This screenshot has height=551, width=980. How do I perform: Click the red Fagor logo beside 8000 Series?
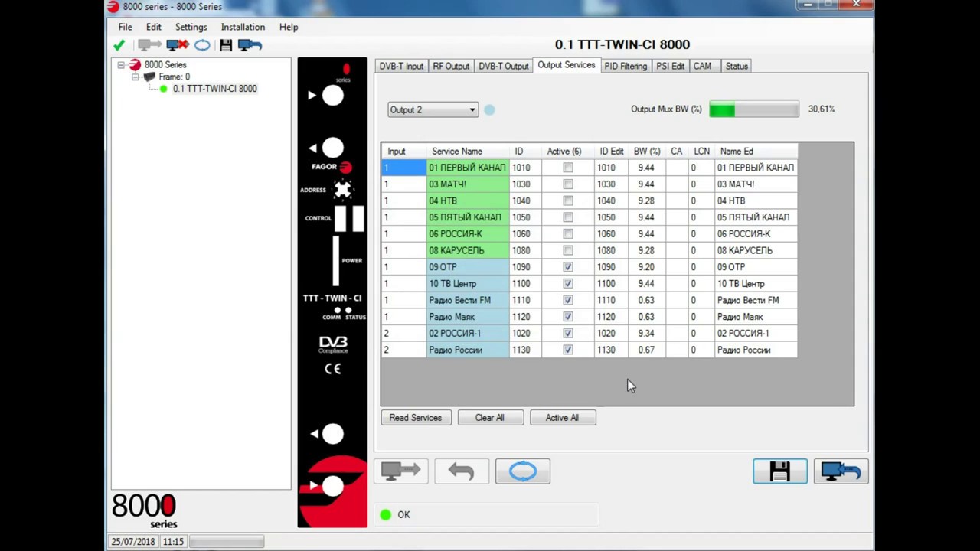[135, 65]
